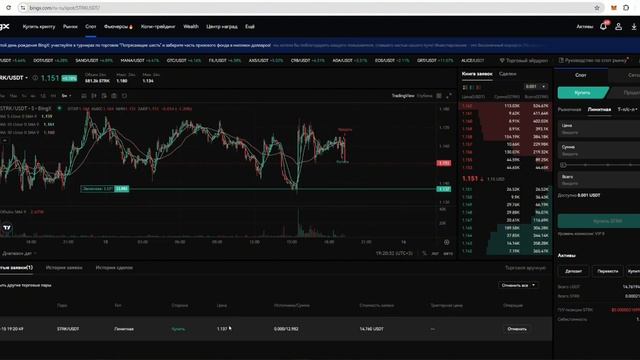Expand the 'Отменить все' dropdown

[x=518, y=285]
